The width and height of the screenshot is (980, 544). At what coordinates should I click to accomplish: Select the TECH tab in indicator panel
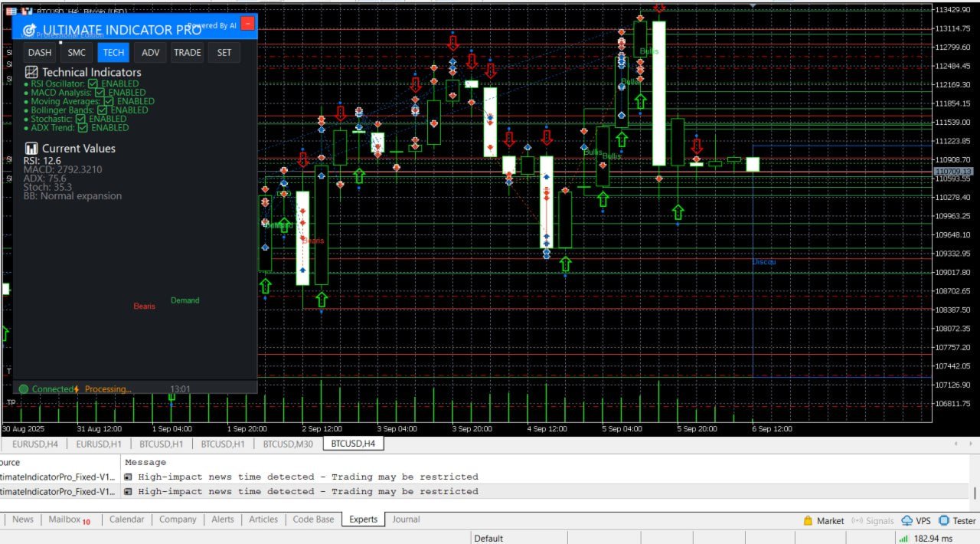pyautogui.click(x=113, y=52)
